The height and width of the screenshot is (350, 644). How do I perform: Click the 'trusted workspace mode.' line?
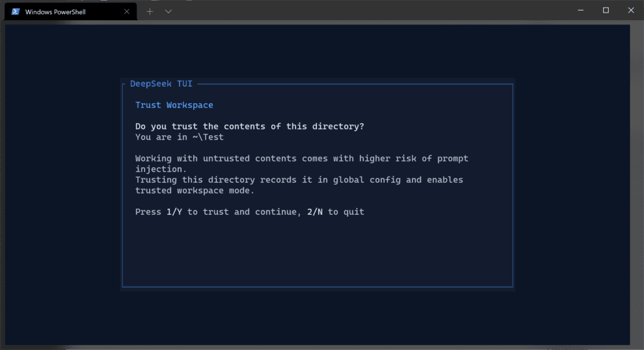pos(195,190)
